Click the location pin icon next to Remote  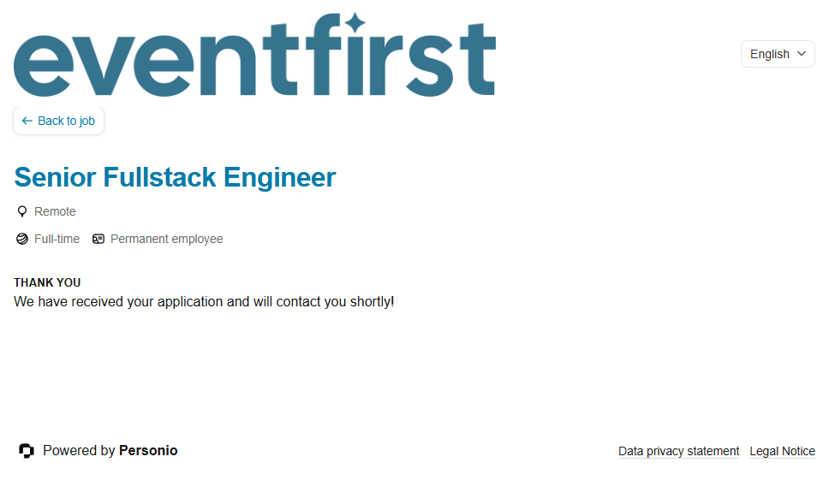(22, 211)
